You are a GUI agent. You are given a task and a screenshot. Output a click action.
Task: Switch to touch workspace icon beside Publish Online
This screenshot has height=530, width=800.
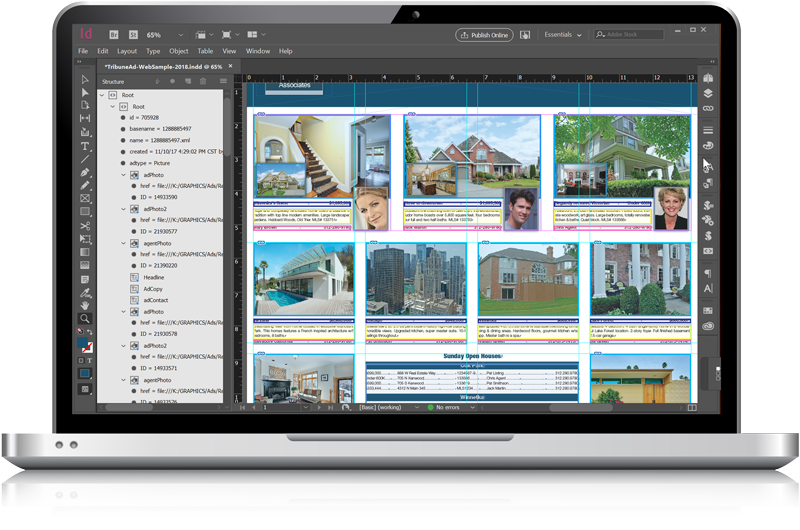pos(524,35)
